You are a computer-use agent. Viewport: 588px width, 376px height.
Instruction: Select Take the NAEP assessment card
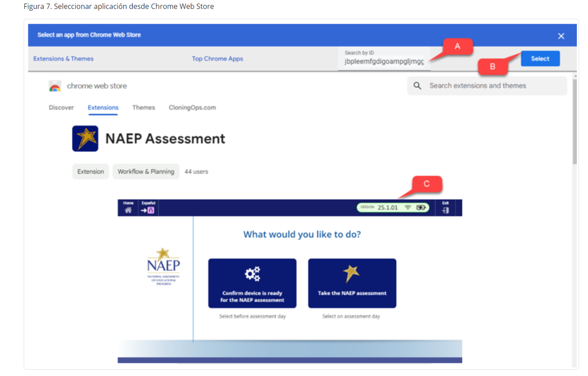pos(352,283)
